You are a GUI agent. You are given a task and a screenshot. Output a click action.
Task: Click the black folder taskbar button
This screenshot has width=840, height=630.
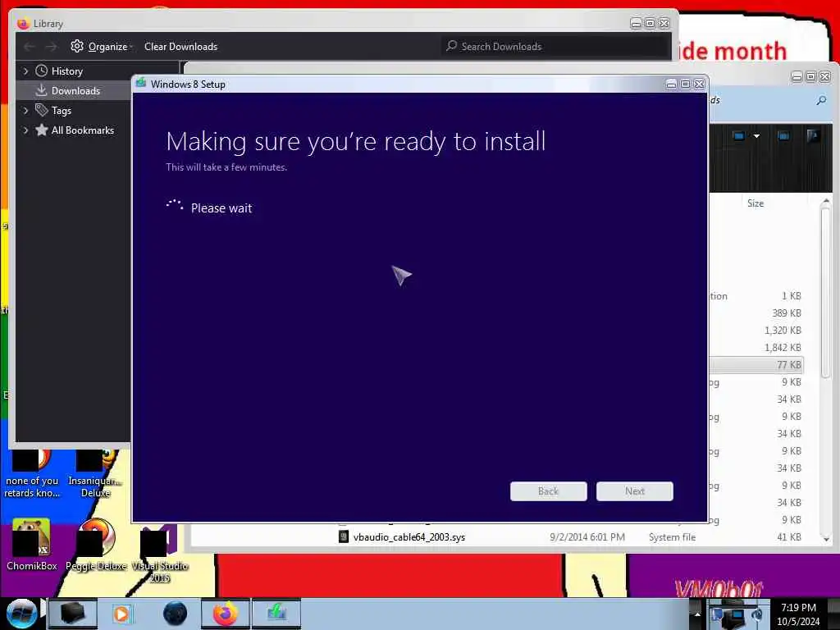(73, 614)
